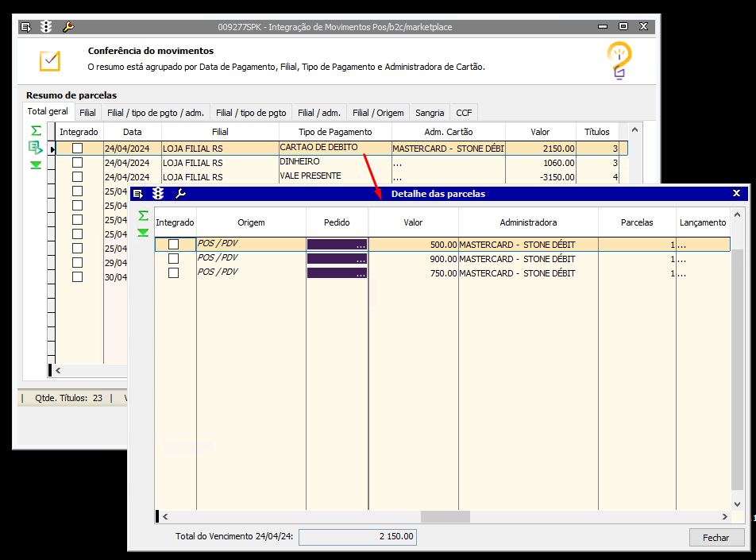
Task: Click the green export arrow icon in Resumo de parcelas
Action: (36, 148)
